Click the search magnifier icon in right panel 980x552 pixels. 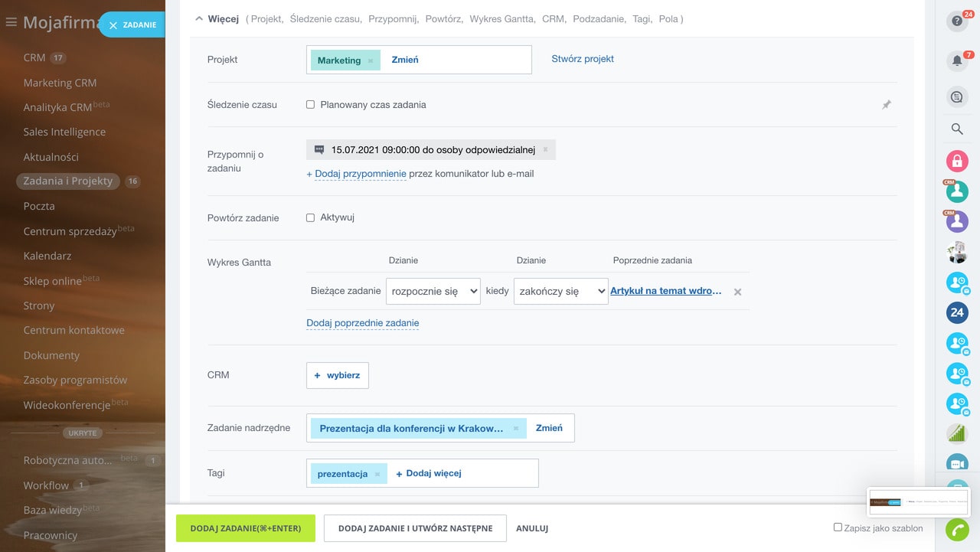[x=957, y=129]
